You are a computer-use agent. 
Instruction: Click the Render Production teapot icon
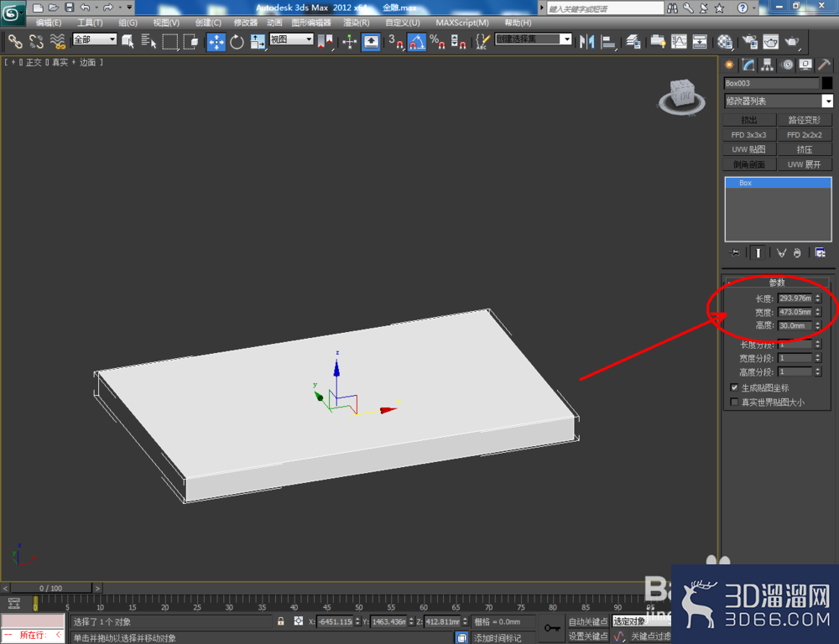pos(792,42)
